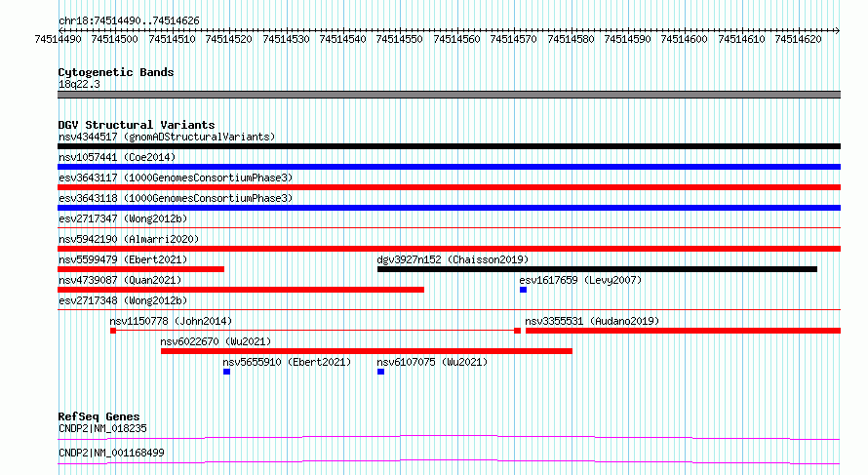Click the nsv1150778 (John2014) label
Screen dimensions: 868x475
point(171,321)
